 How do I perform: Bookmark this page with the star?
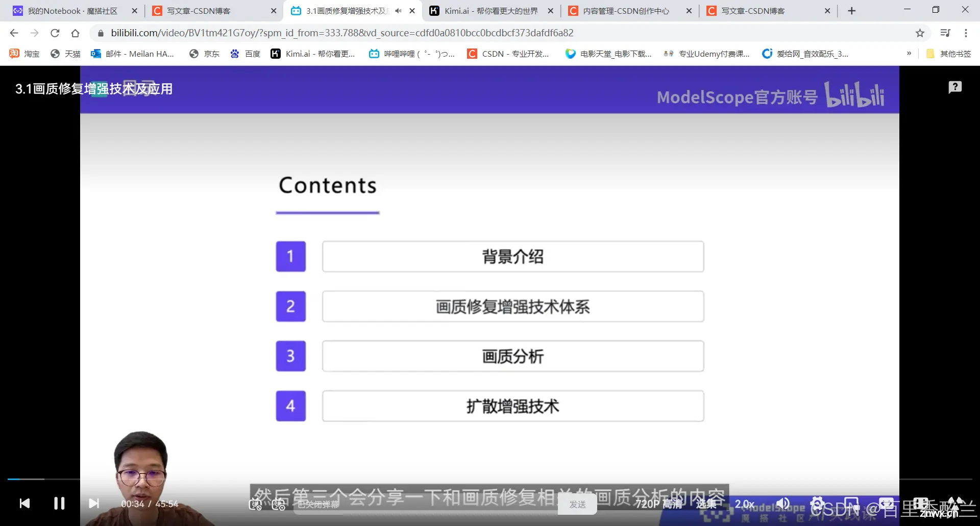tap(920, 33)
